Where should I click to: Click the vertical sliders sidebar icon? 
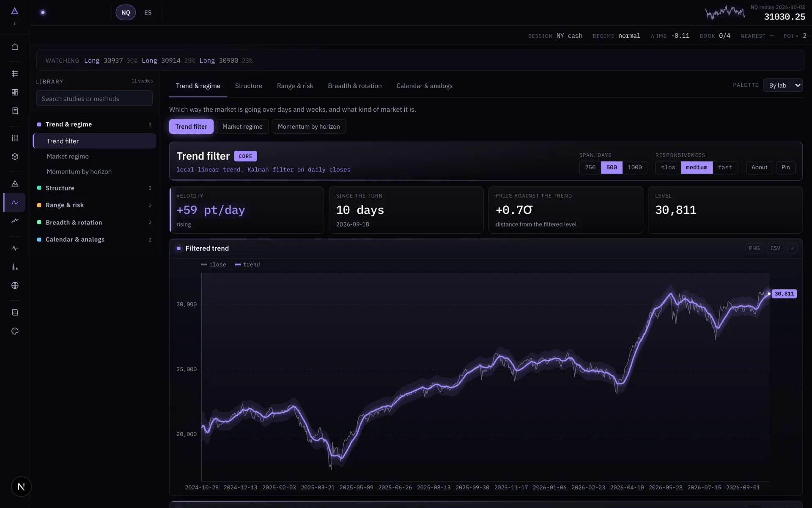click(x=15, y=138)
